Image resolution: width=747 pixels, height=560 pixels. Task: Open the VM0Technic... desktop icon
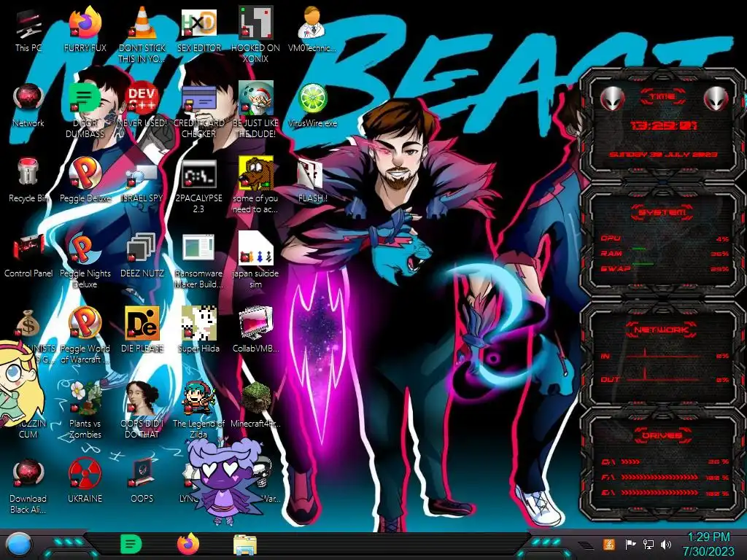312,29
